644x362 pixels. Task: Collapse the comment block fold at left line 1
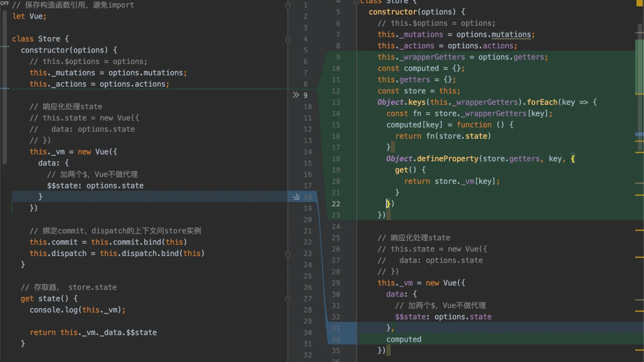(x=288, y=6)
